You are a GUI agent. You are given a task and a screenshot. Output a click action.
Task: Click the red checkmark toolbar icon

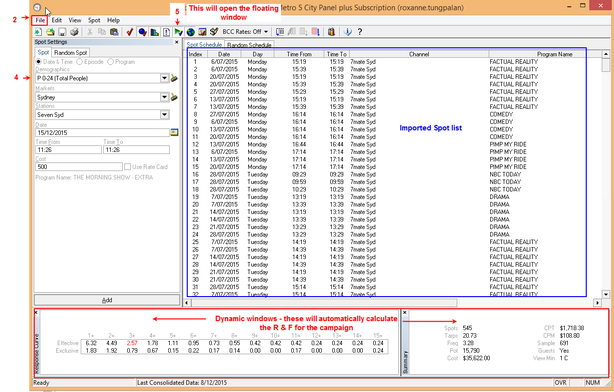(x=130, y=32)
